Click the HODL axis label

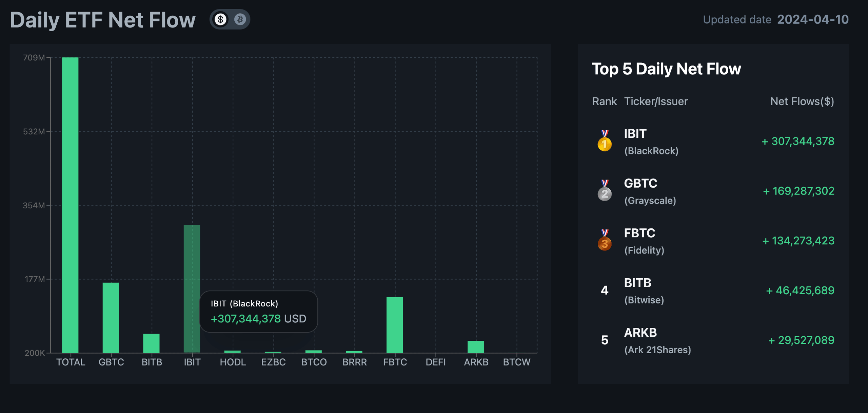click(x=233, y=362)
